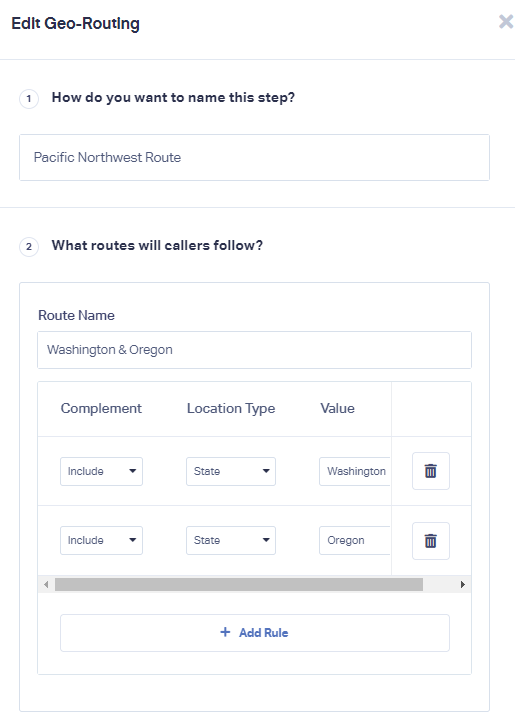Click the Oregon value field
Viewport: 515px width, 721px height.
coord(355,540)
